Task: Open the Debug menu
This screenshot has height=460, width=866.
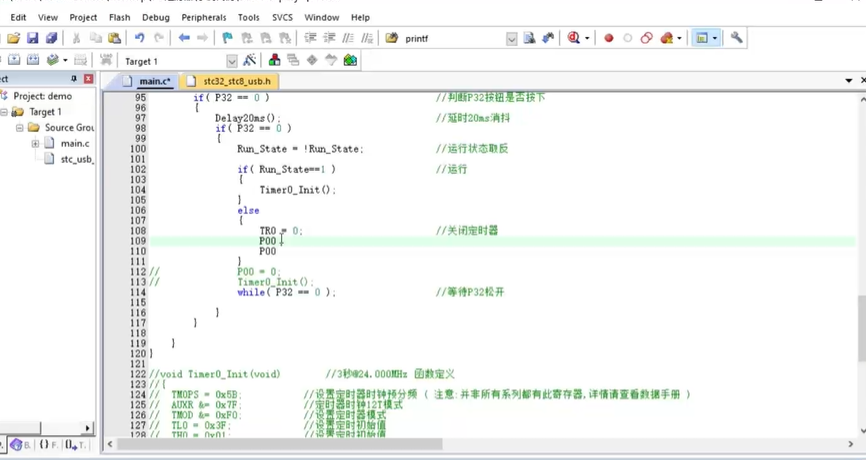Action: pyautogui.click(x=155, y=17)
